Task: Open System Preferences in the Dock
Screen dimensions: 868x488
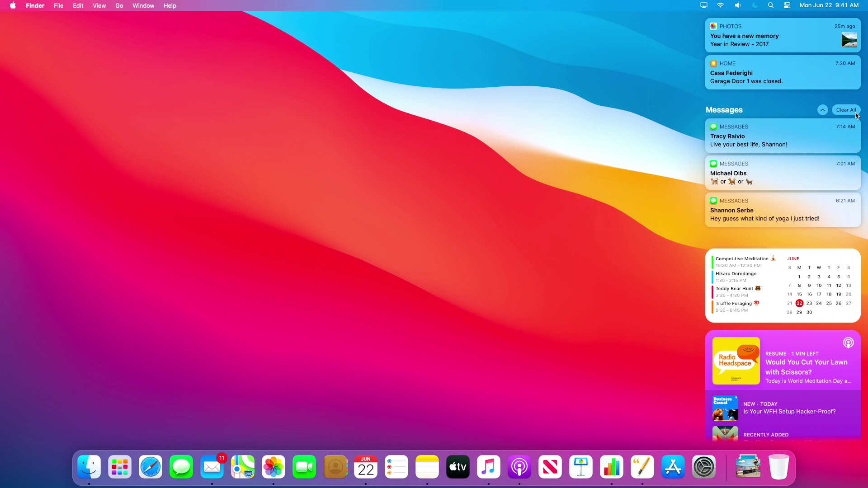Action: coord(704,467)
